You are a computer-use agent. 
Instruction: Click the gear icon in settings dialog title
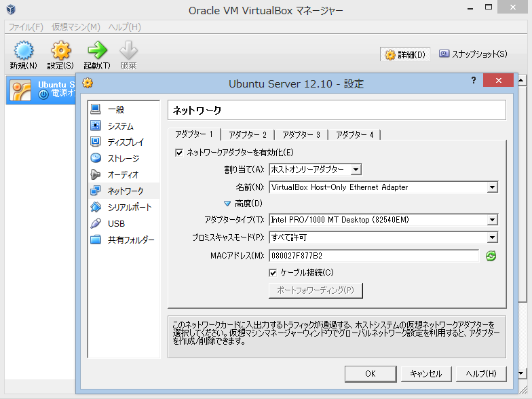88,83
